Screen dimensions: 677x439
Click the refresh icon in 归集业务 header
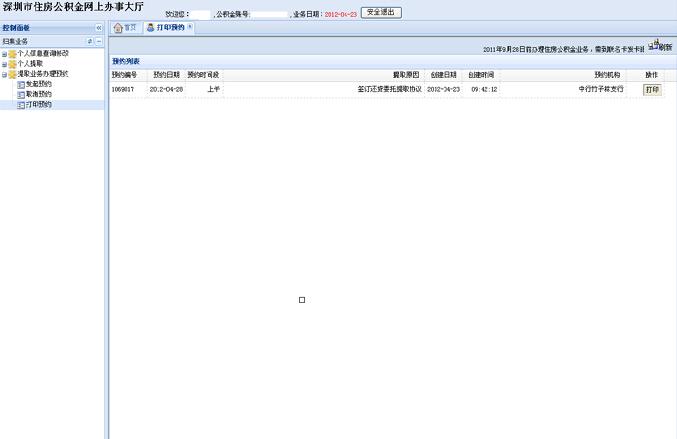pyautogui.click(x=90, y=41)
